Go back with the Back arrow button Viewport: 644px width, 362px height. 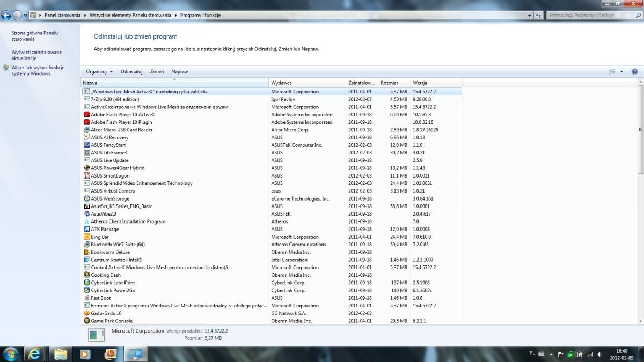(x=6, y=16)
